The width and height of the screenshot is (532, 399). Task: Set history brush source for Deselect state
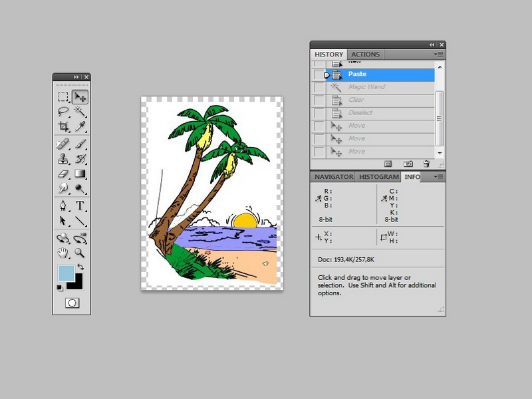(x=319, y=113)
